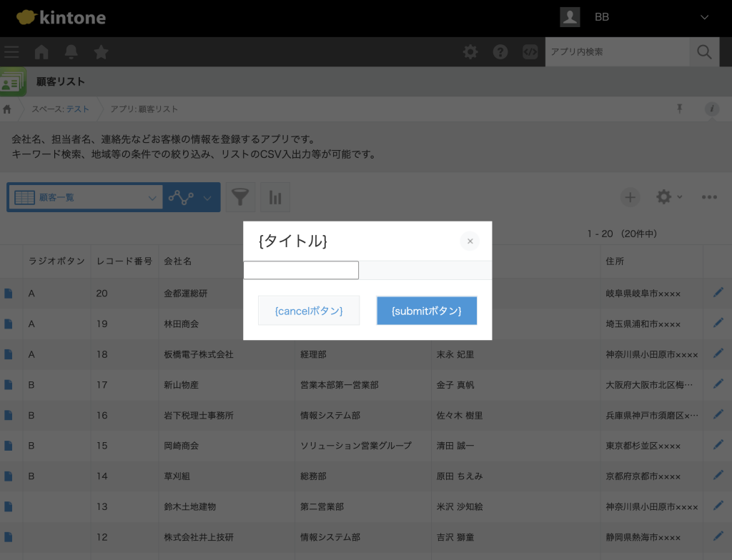Edit record 20 with pencil icon
This screenshot has width=732, height=560.
coord(718,293)
